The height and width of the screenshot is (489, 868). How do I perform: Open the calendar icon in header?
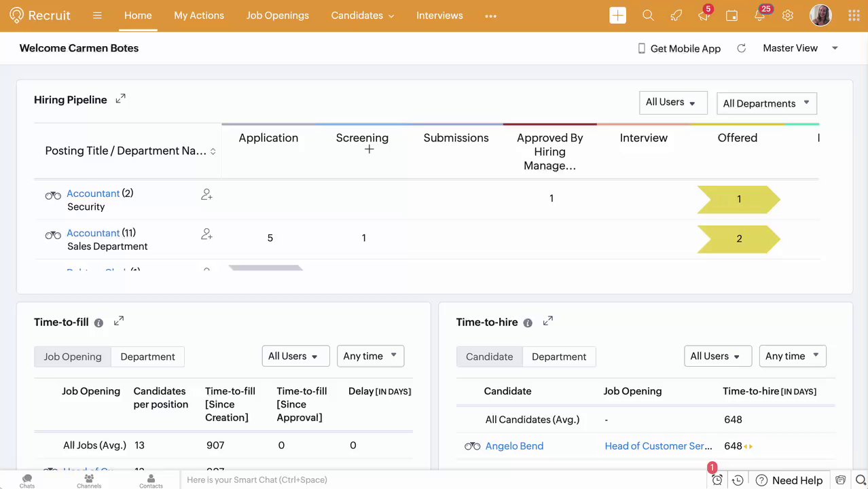pos(731,16)
